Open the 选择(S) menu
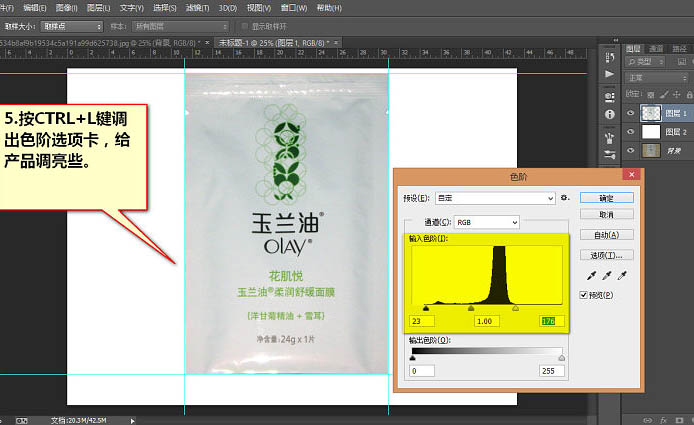The image size is (694, 425). coord(164,8)
